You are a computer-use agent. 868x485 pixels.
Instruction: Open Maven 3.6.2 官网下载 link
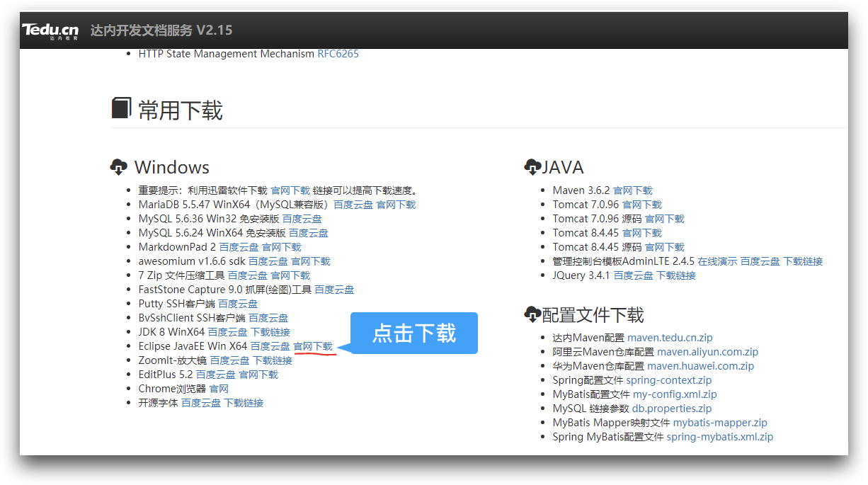pos(633,190)
